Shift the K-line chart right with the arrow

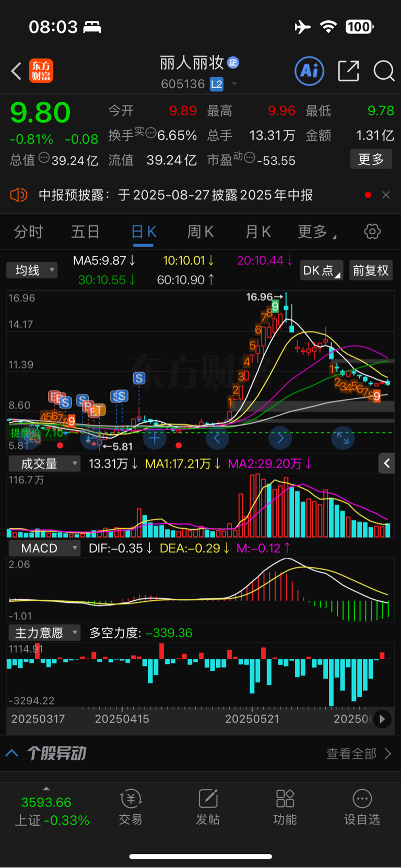coord(280,438)
